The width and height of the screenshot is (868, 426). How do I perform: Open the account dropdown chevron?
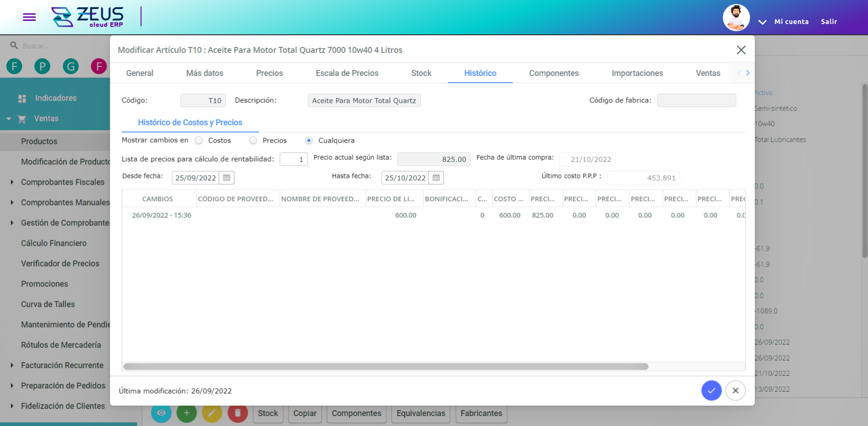[x=762, y=22]
